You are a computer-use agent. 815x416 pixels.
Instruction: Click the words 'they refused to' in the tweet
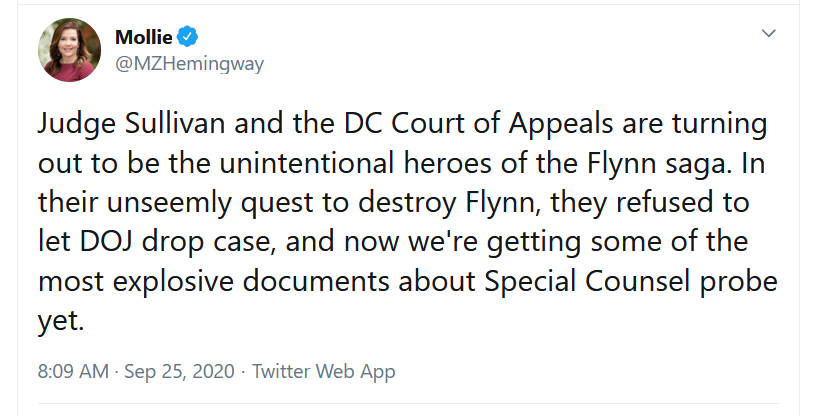click(x=650, y=203)
